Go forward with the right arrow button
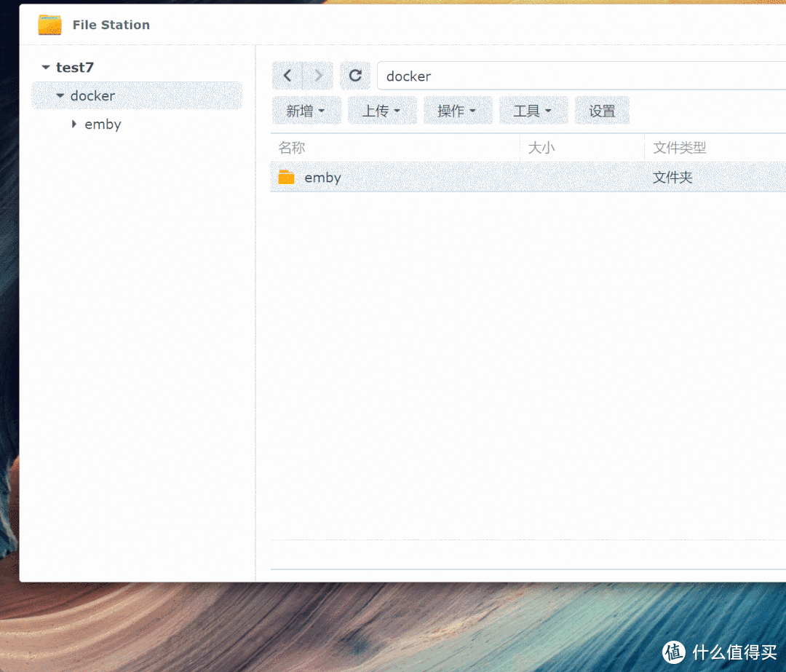Screen dimensions: 786x672 coord(318,76)
